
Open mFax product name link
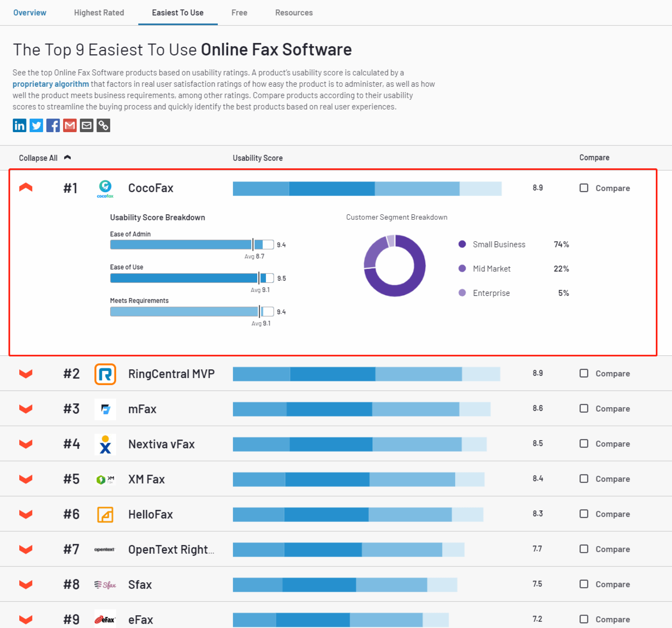pyautogui.click(x=142, y=409)
